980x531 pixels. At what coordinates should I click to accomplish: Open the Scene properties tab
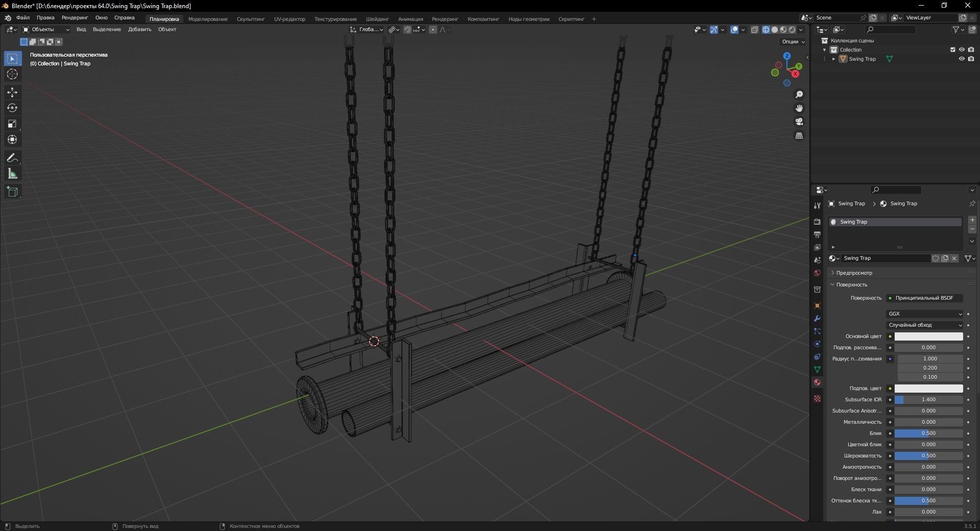817,260
